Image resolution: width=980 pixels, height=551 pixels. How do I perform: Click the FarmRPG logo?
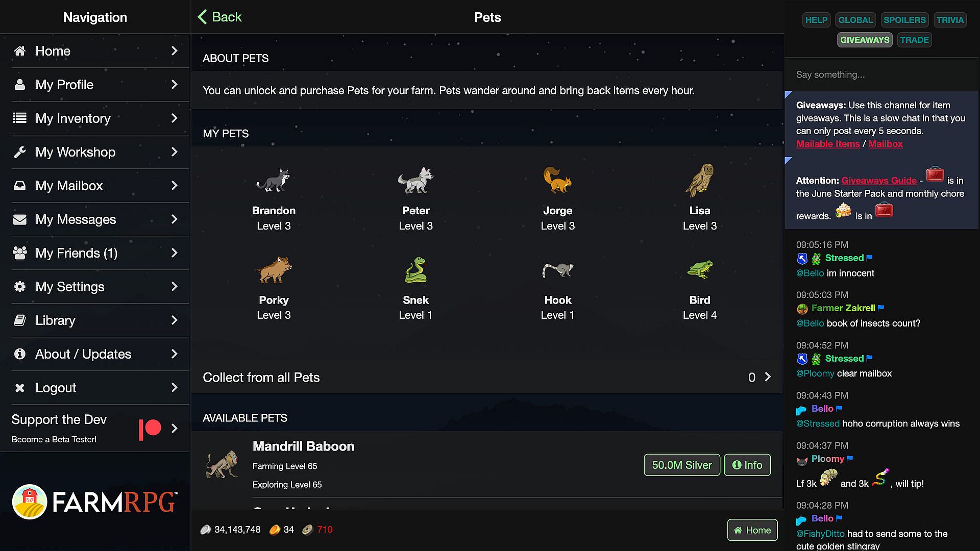95,502
